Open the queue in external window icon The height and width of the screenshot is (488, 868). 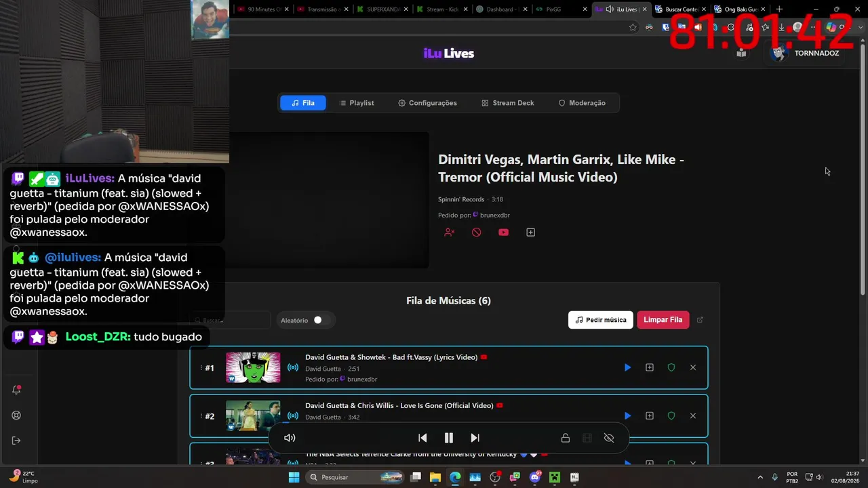click(701, 320)
